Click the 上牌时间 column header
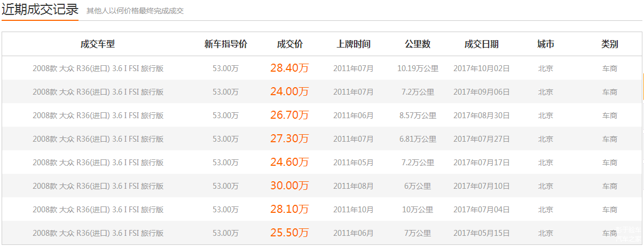Image resolution: width=644 pixels, height=246 pixels. click(354, 44)
